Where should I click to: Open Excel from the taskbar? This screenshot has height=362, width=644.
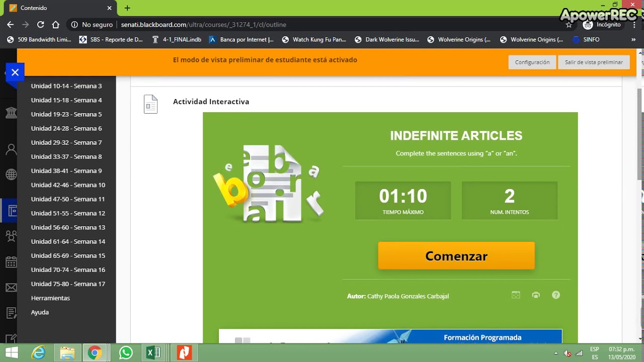coord(153,353)
